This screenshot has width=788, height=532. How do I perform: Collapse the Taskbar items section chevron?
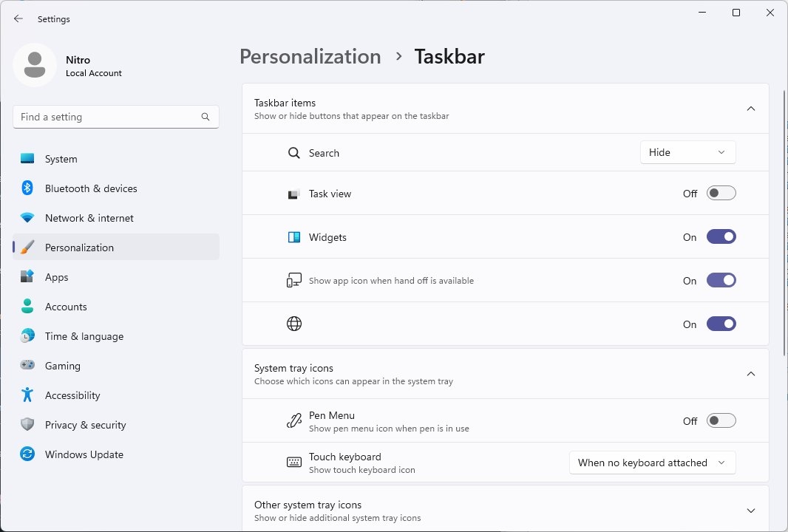(x=751, y=109)
